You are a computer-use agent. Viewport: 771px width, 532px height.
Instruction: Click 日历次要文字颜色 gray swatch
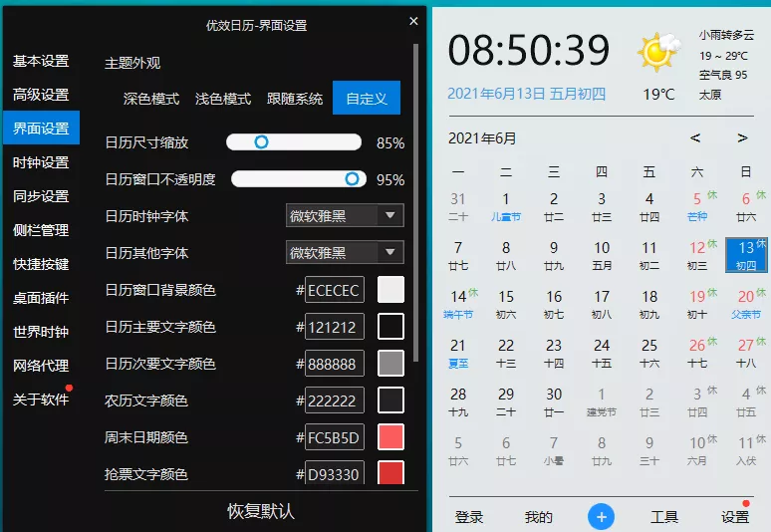click(390, 363)
